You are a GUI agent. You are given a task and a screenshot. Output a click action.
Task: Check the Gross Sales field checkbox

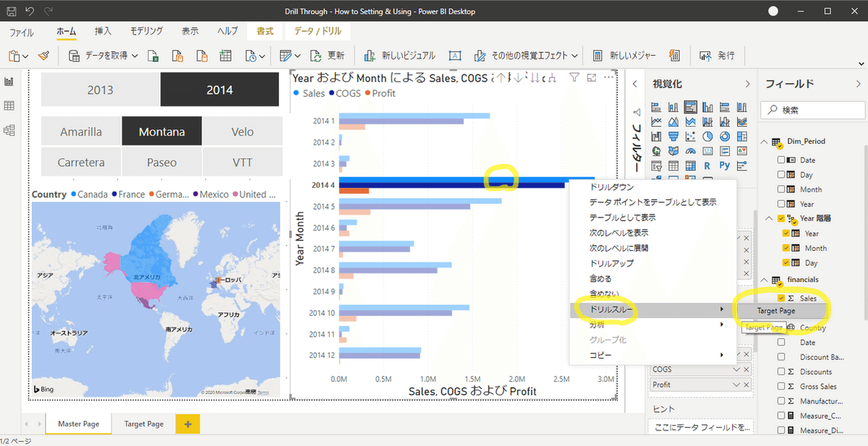(781, 387)
